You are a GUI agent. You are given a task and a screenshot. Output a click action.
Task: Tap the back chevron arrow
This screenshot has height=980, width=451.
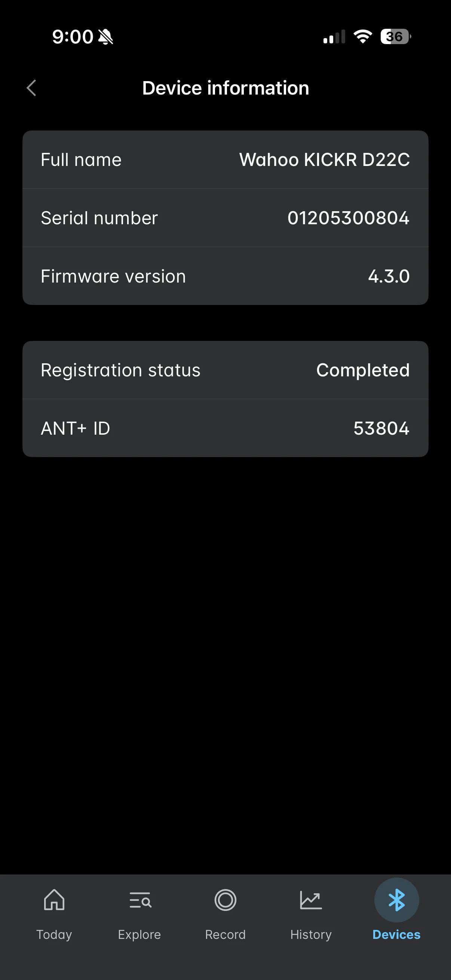tap(31, 88)
